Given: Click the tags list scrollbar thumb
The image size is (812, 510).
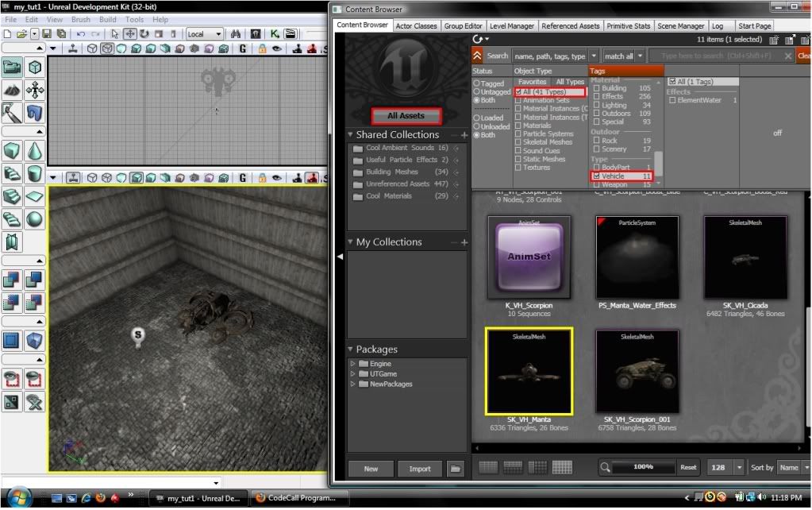Looking at the screenshot, I should click(x=658, y=163).
